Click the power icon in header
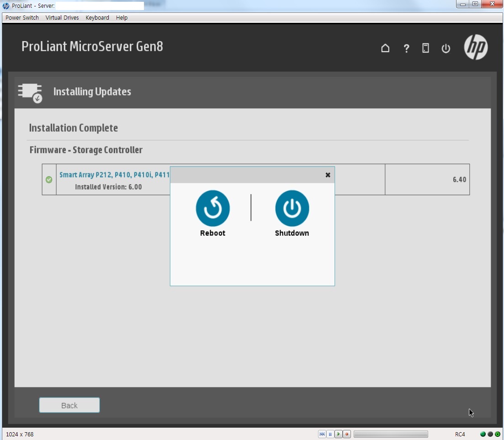This screenshot has width=504, height=440. tap(446, 48)
